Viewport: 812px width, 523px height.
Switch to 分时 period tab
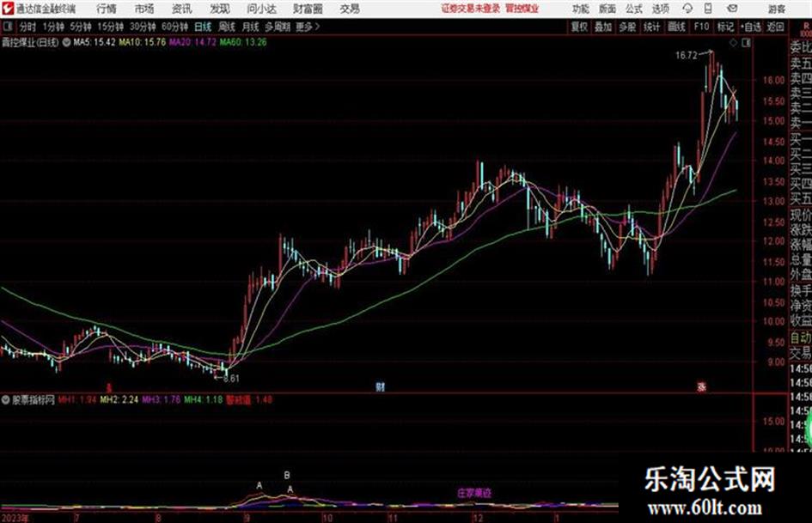pyautogui.click(x=28, y=27)
